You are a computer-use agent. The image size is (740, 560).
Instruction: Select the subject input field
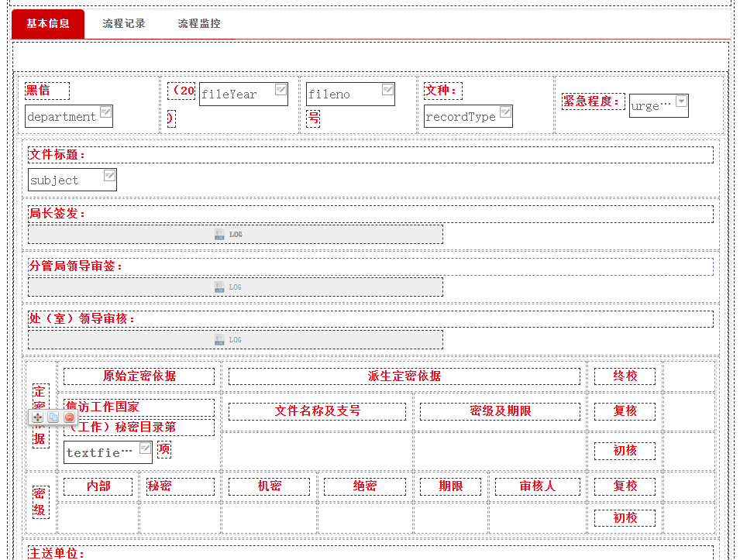(72, 180)
